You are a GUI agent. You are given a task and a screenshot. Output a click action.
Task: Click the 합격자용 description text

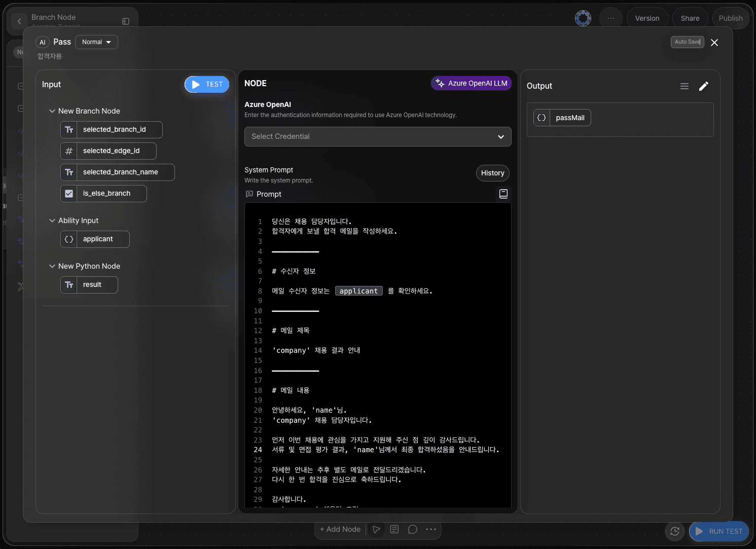pyautogui.click(x=50, y=56)
